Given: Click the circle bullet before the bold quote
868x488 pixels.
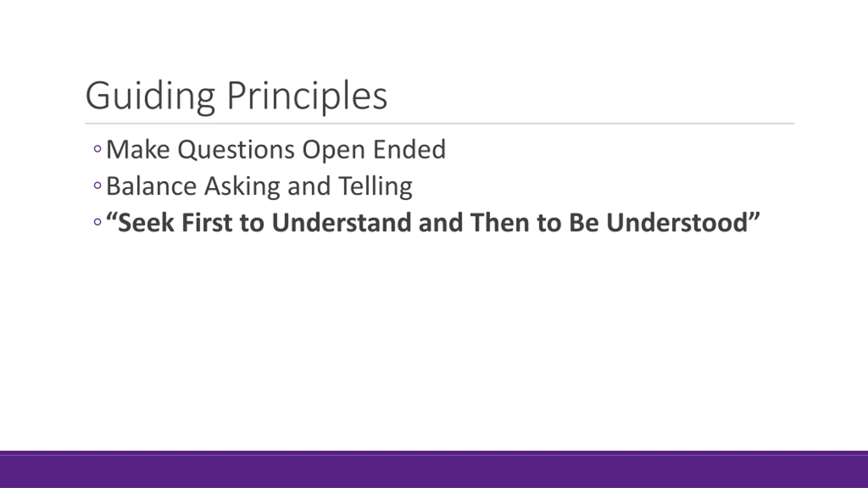Looking at the screenshot, I should [97, 222].
